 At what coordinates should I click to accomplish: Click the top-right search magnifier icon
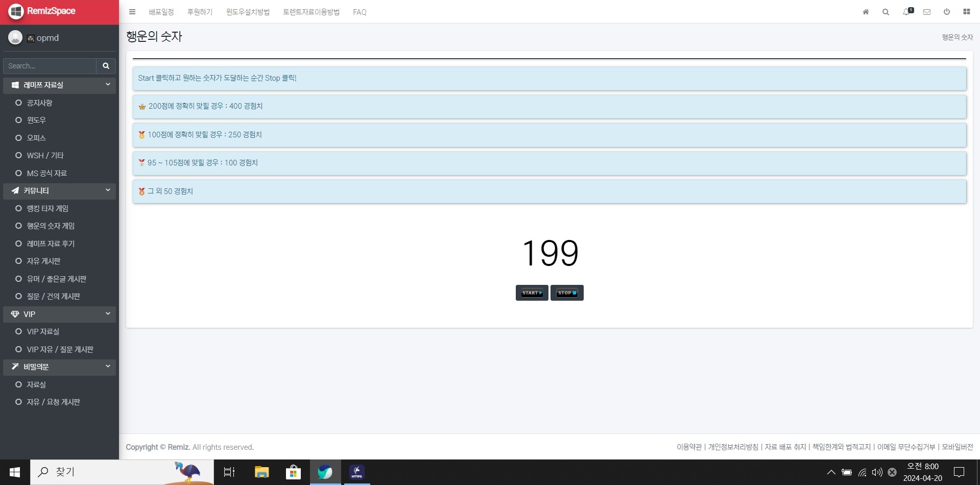[x=886, y=12]
